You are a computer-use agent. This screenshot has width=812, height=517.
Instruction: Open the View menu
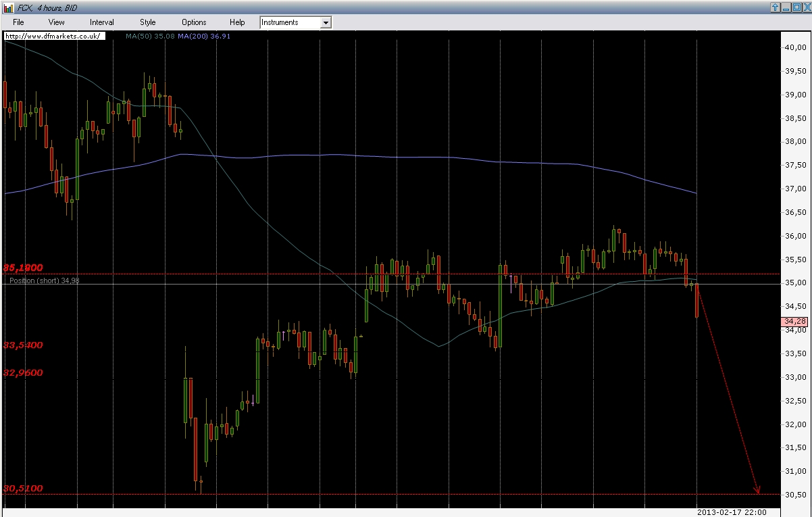pos(57,22)
